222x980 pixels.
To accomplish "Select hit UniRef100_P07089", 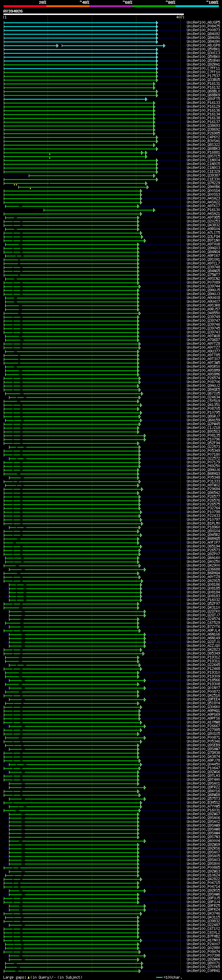I will [x=203, y=282].
